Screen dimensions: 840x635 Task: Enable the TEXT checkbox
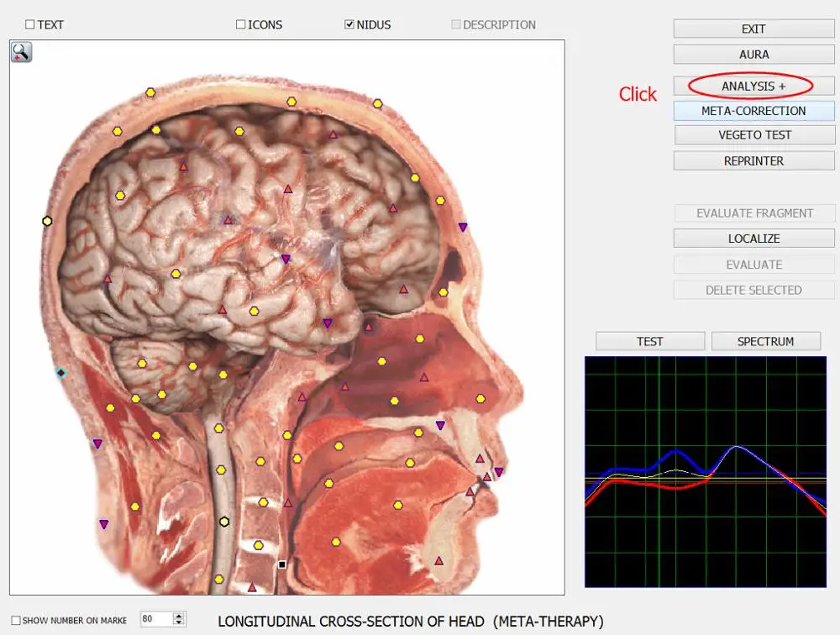(x=30, y=25)
